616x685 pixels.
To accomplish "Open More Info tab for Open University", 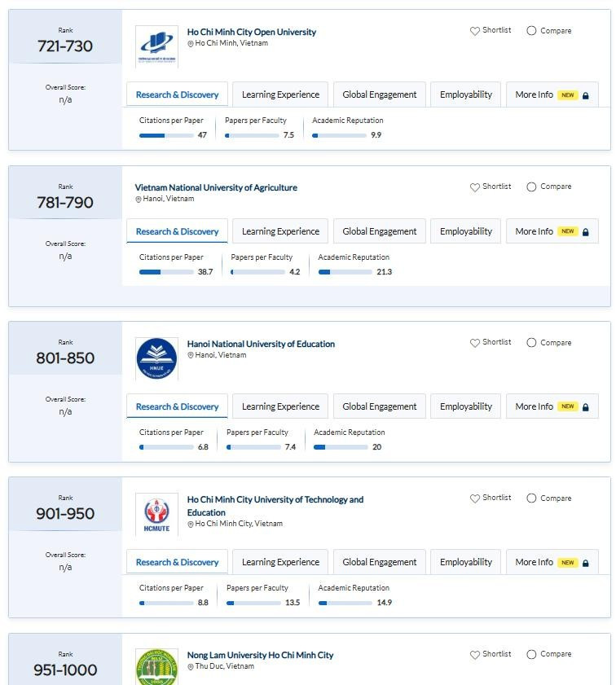I will [552, 94].
